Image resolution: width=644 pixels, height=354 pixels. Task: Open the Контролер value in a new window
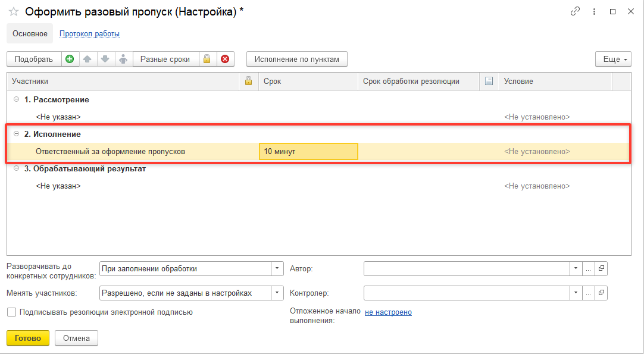pos(601,293)
